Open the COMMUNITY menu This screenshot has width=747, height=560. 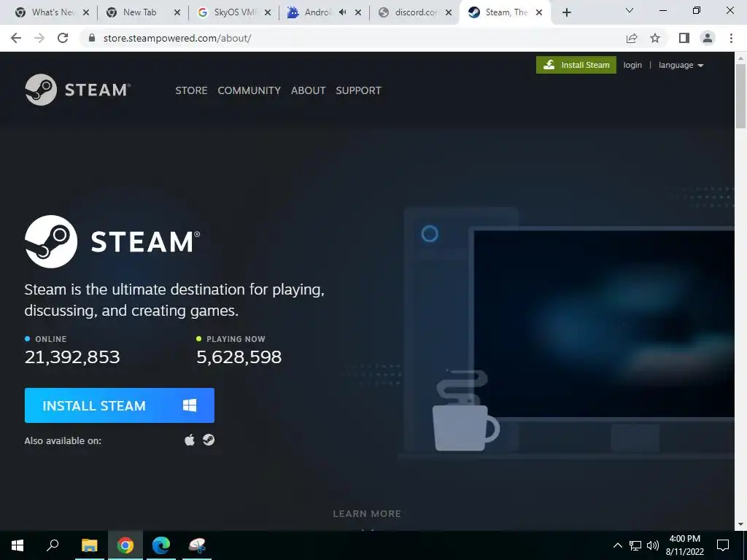(x=249, y=90)
